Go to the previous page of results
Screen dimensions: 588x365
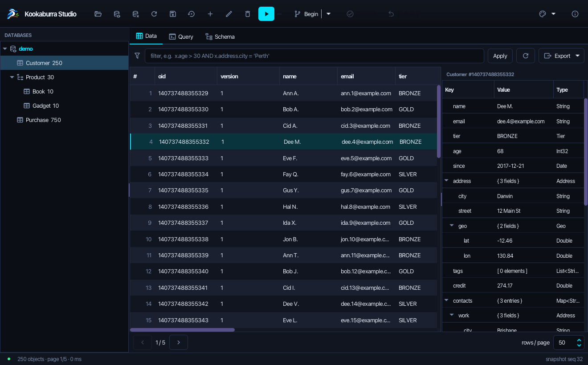pos(143,342)
